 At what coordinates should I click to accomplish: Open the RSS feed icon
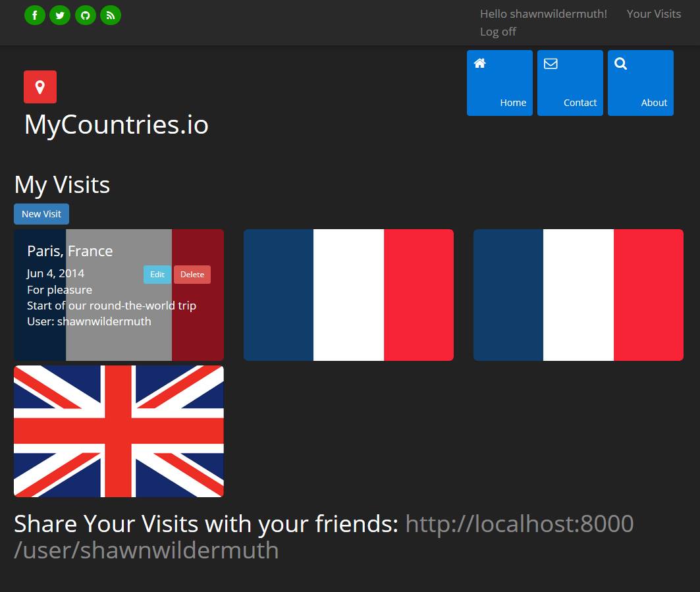[111, 15]
